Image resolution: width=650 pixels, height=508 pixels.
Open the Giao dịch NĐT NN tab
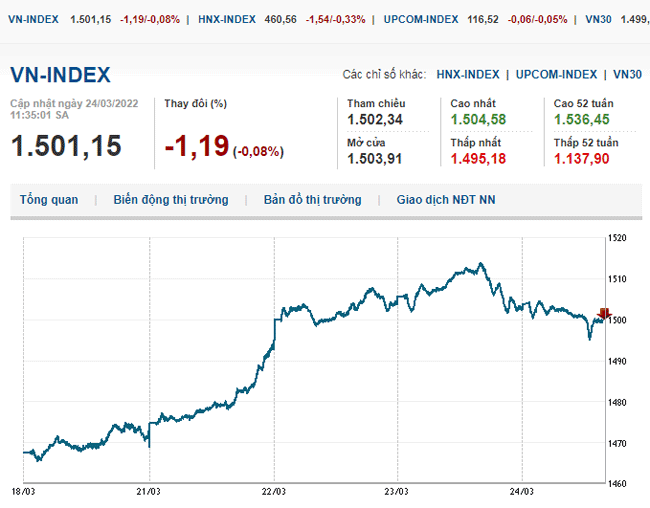point(445,200)
